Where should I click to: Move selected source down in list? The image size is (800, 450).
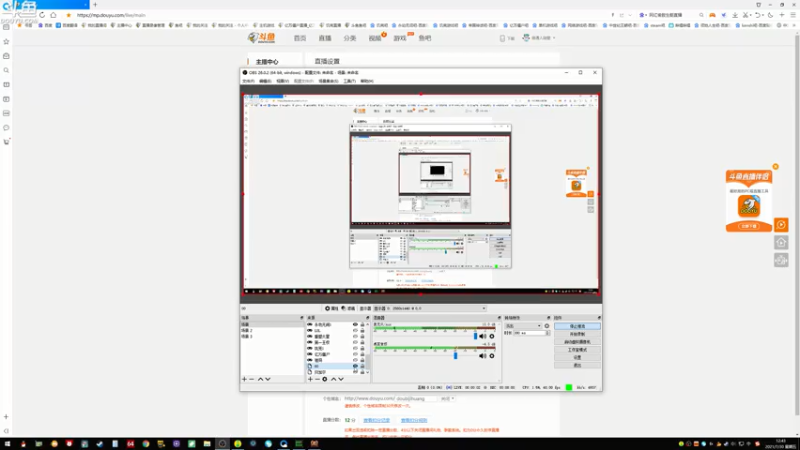click(341, 379)
